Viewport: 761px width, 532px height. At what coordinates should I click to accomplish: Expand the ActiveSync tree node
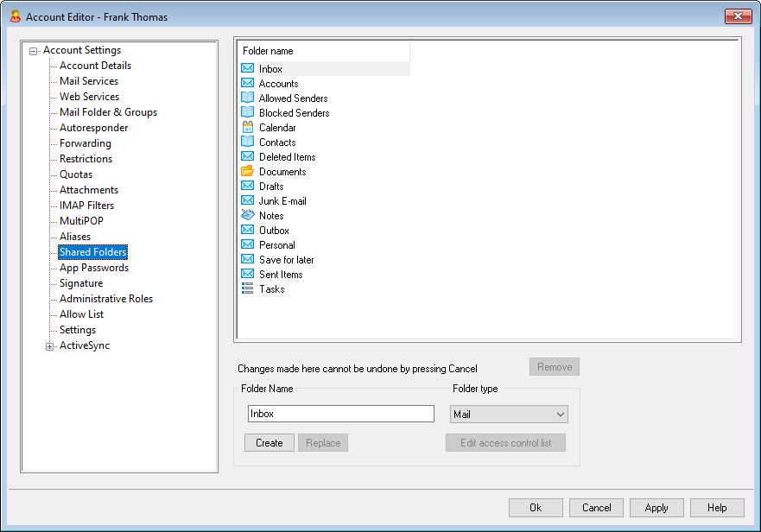click(50, 346)
